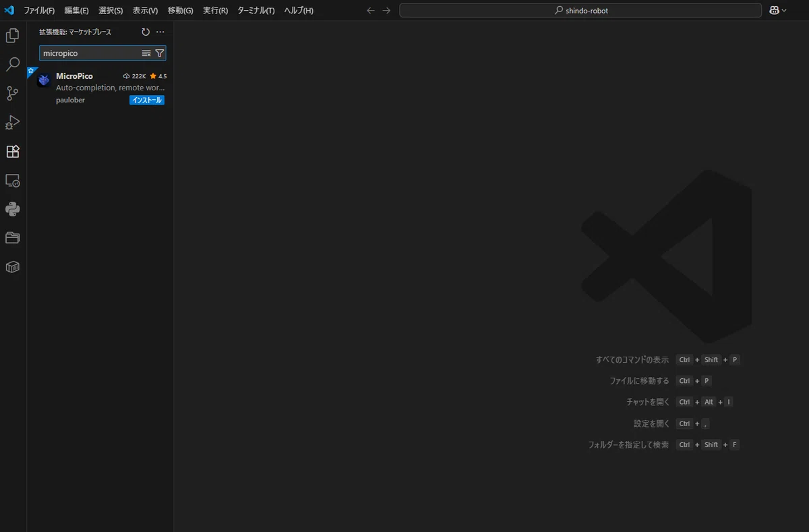Open the 移動(G) menu

coord(180,11)
